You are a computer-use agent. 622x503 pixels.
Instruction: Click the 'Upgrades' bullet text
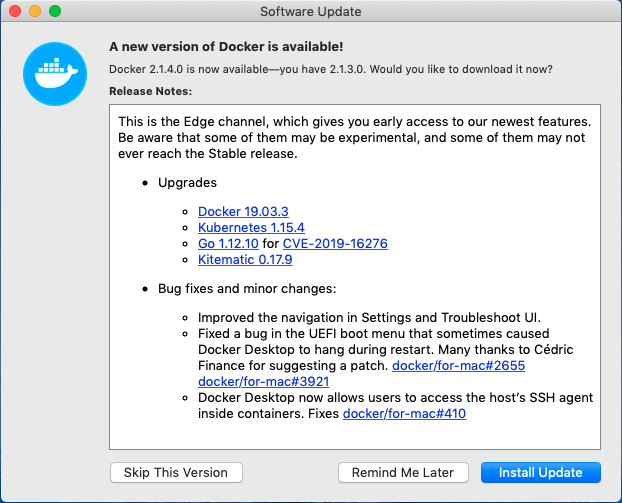[187, 182]
